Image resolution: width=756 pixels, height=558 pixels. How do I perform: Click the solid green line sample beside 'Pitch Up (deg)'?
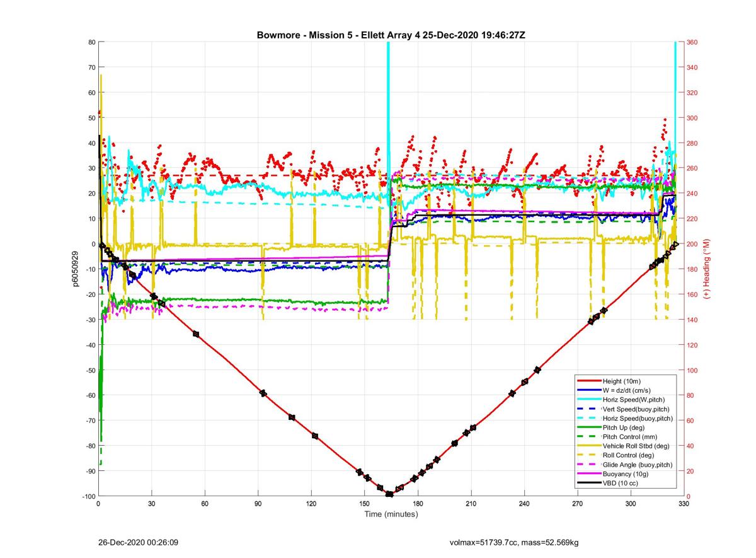click(589, 427)
